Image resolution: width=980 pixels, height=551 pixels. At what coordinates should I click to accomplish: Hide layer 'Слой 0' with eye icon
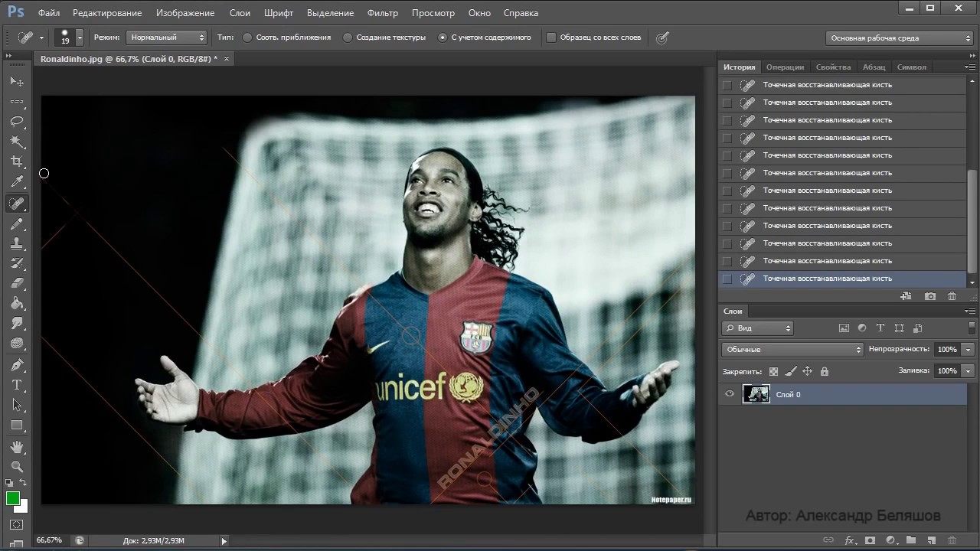pyautogui.click(x=730, y=394)
